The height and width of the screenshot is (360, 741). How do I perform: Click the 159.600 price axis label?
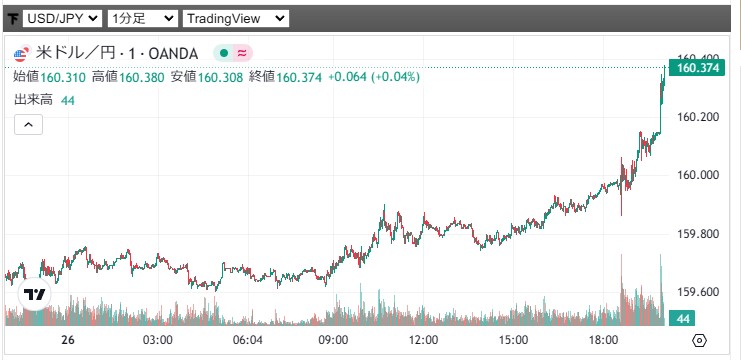point(697,292)
